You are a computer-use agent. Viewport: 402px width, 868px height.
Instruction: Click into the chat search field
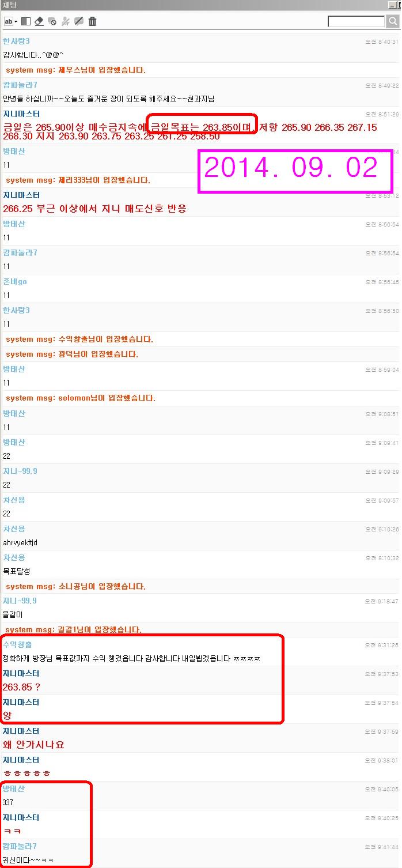pyautogui.click(x=357, y=21)
